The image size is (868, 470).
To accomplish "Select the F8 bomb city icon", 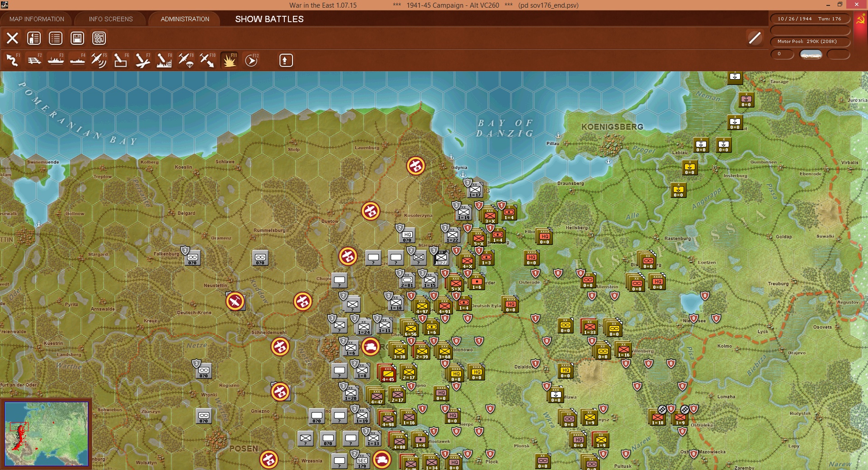I will [x=164, y=60].
